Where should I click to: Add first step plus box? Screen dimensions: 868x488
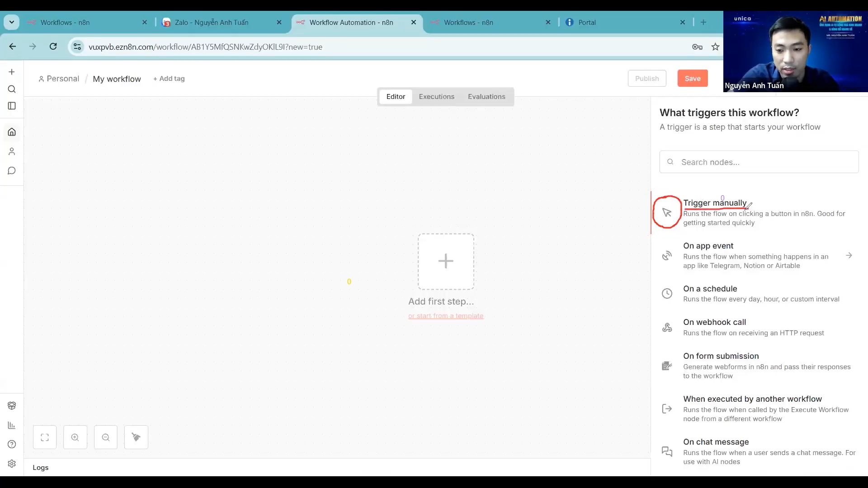click(x=446, y=262)
